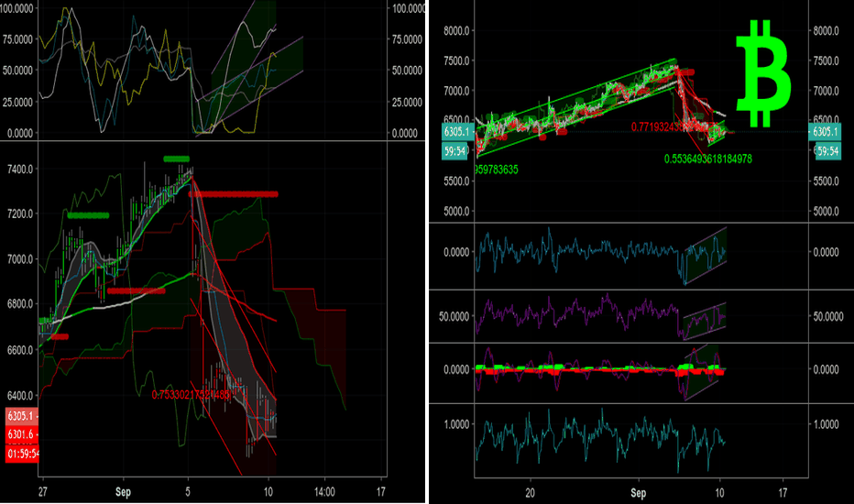Screen dimensions: 854x504
Task: Click 25.0000 on the oscillator's left-side scale
Action: (x=17, y=102)
